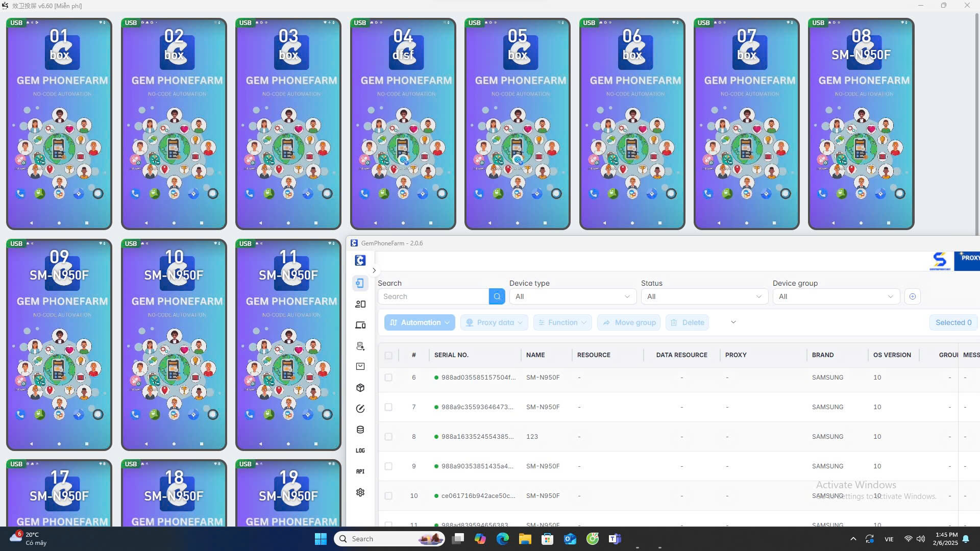Tap phone call icon on device 01 screen
The width and height of the screenshot is (980, 551).
(20, 193)
